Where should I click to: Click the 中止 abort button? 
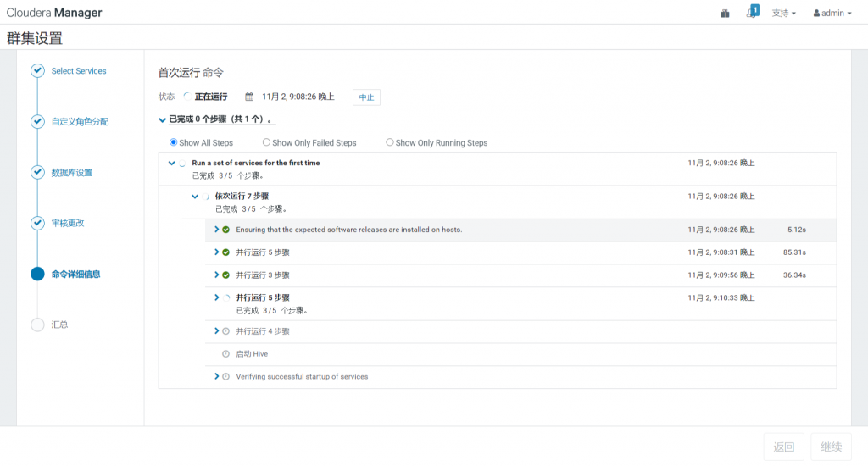[x=366, y=97]
